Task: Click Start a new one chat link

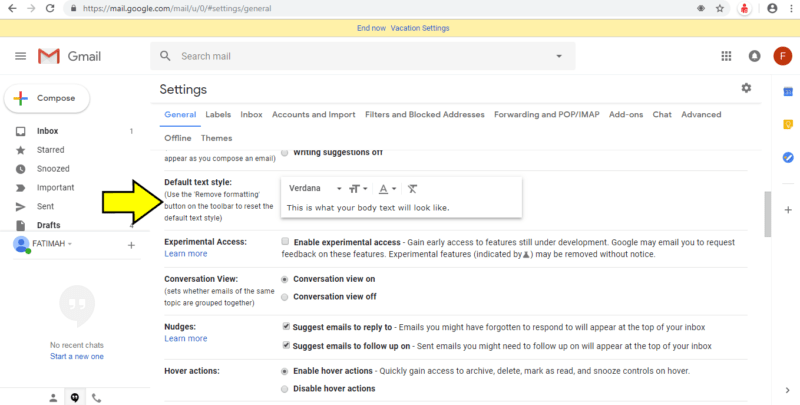Action: click(x=77, y=356)
